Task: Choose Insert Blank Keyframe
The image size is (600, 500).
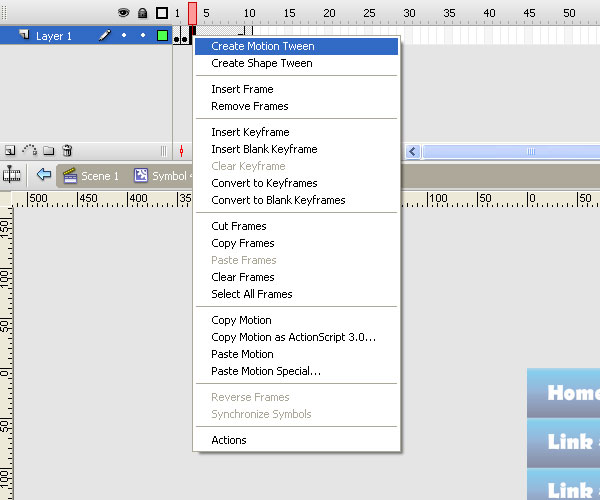Action: tap(297, 149)
